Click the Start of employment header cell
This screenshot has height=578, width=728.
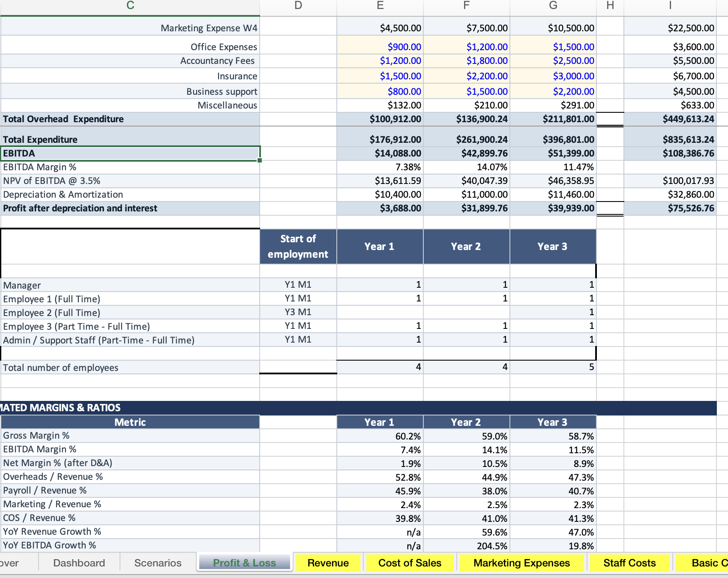(298, 247)
